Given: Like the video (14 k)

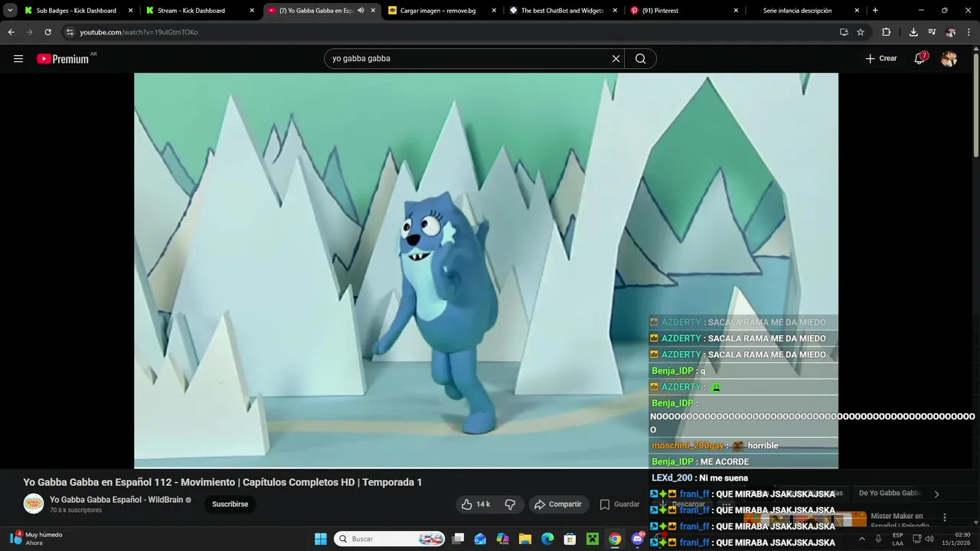Looking at the screenshot, I should click(475, 504).
